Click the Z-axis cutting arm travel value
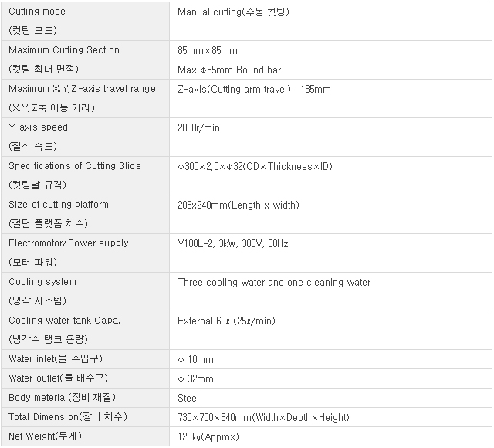Viewport: 494px width, 448px height. pyautogui.click(x=254, y=90)
